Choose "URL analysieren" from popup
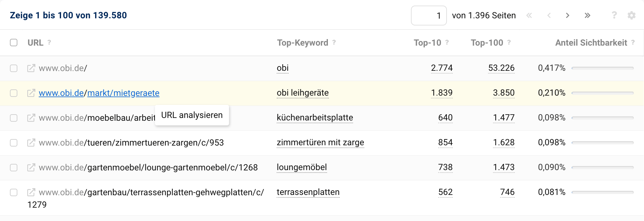The image size is (644, 221). [x=192, y=115]
